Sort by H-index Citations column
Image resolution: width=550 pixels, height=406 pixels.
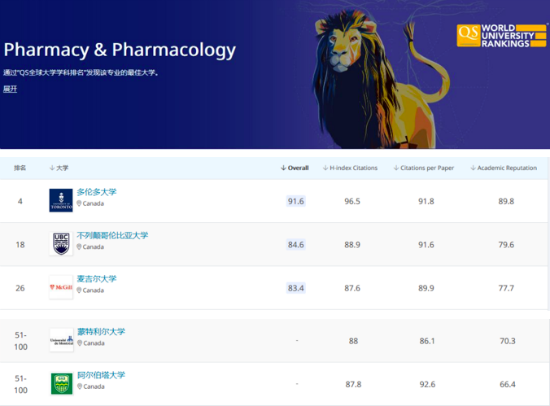pos(350,168)
